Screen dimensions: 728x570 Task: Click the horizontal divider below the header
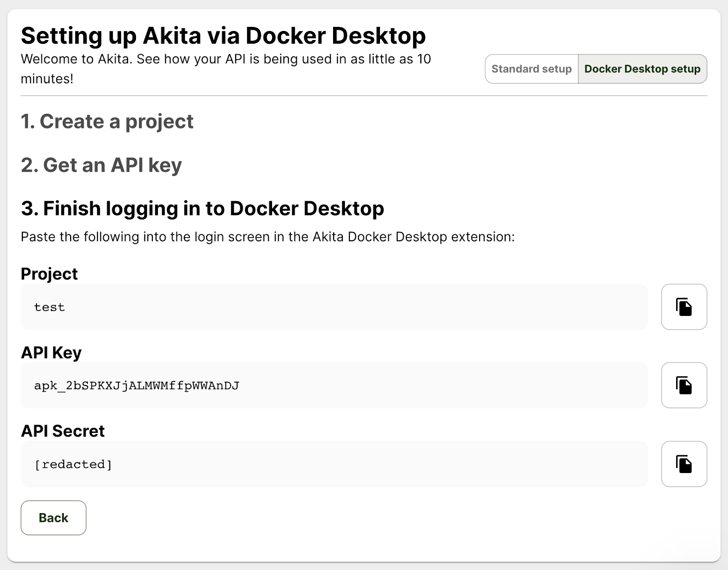click(364, 96)
